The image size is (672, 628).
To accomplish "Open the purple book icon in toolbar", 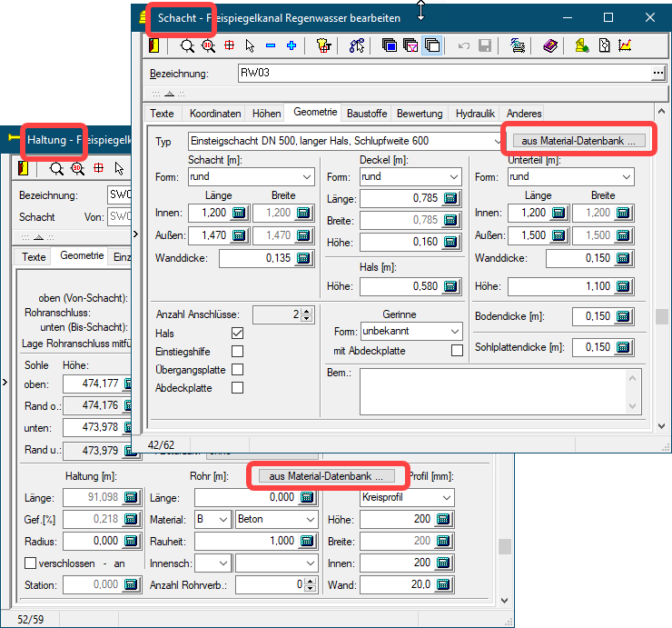I will click(x=549, y=45).
